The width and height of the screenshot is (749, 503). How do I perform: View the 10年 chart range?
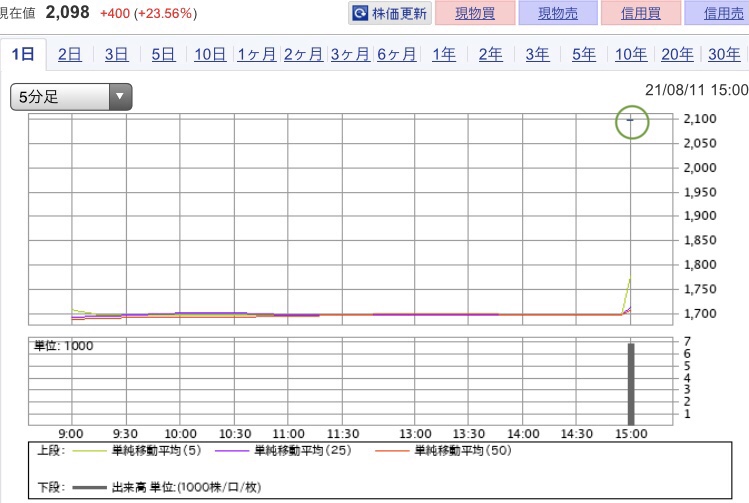[x=631, y=54]
